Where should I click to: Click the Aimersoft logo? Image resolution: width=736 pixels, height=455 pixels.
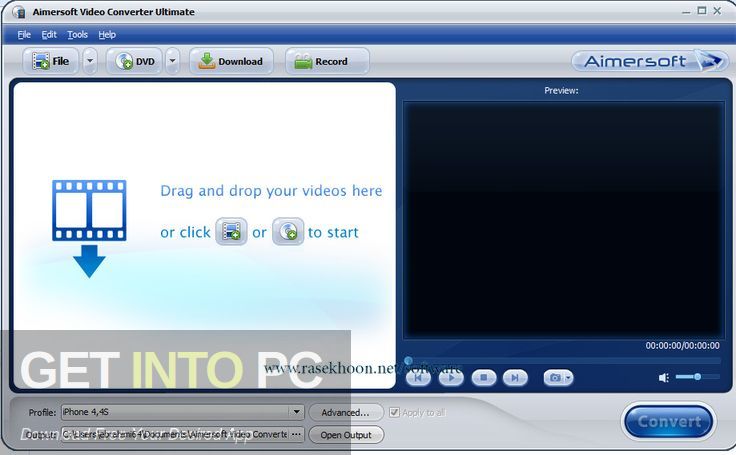coord(650,61)
